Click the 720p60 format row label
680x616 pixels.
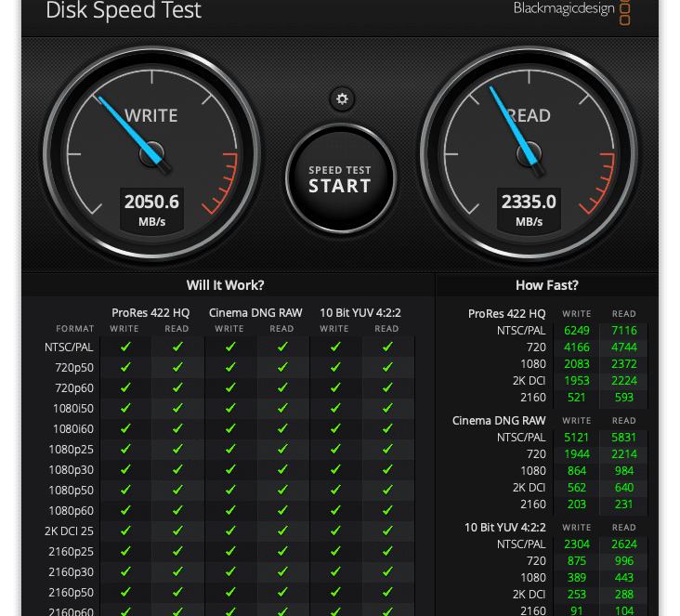click(74, 387)
